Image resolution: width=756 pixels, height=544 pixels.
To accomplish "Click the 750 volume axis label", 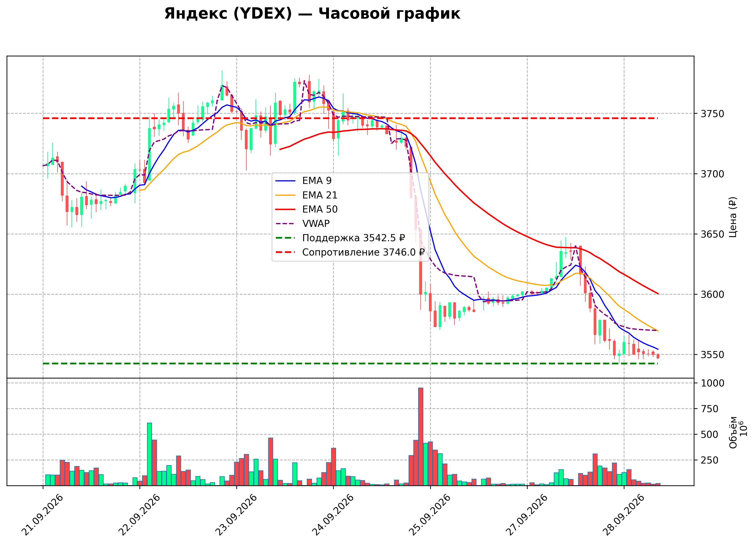I will coord(709,409).
